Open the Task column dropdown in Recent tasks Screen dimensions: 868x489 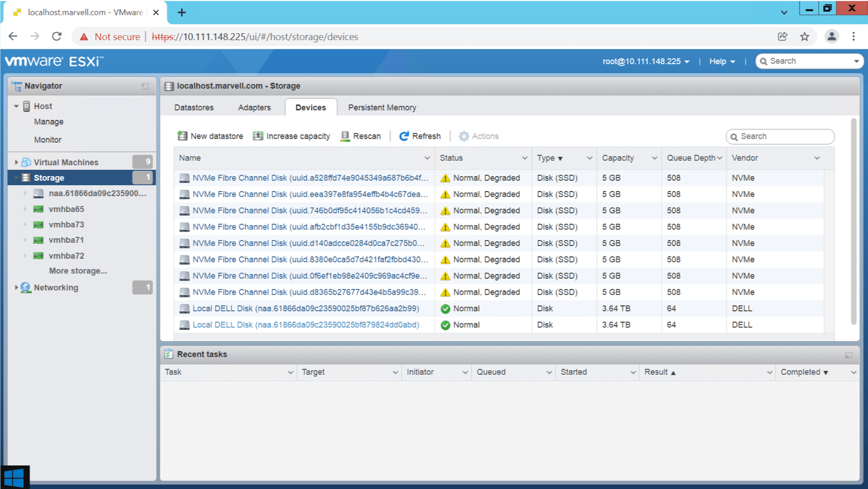(290, 372)
